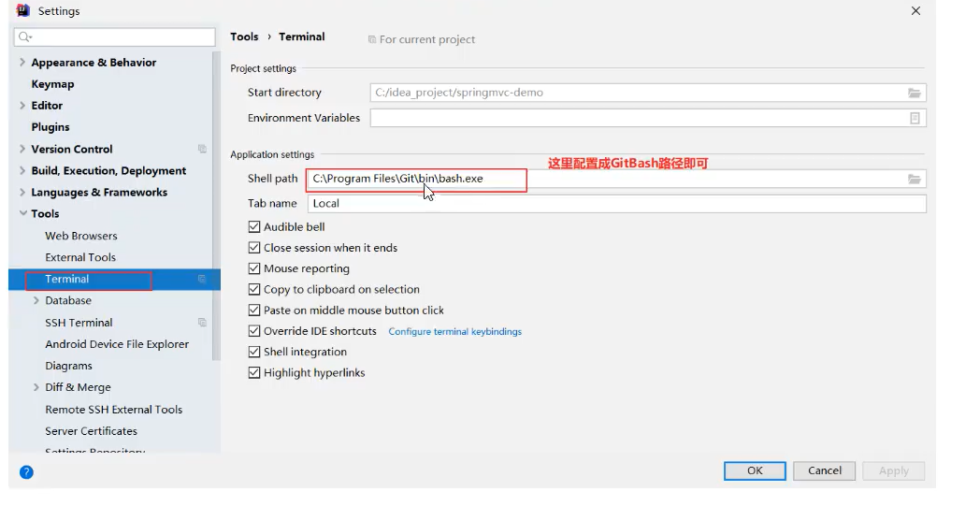The width and height of the screenshot is (980, 506).
Task: Open the Environment Variables editor icon
Action: coord(915,118)
